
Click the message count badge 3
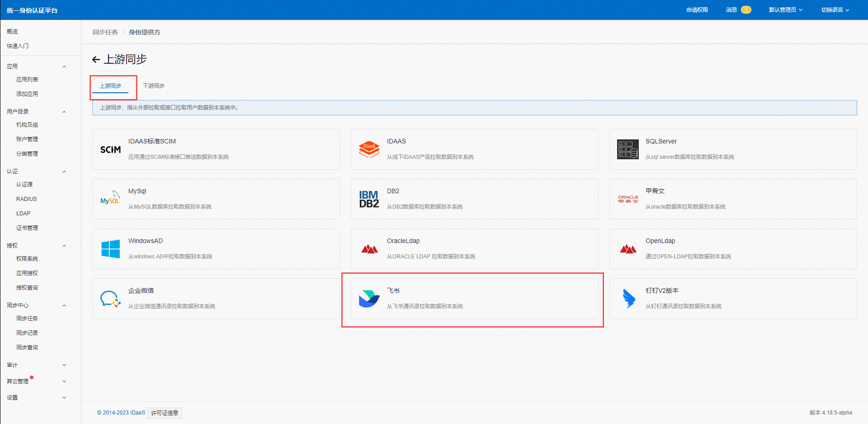pos(746,10)
